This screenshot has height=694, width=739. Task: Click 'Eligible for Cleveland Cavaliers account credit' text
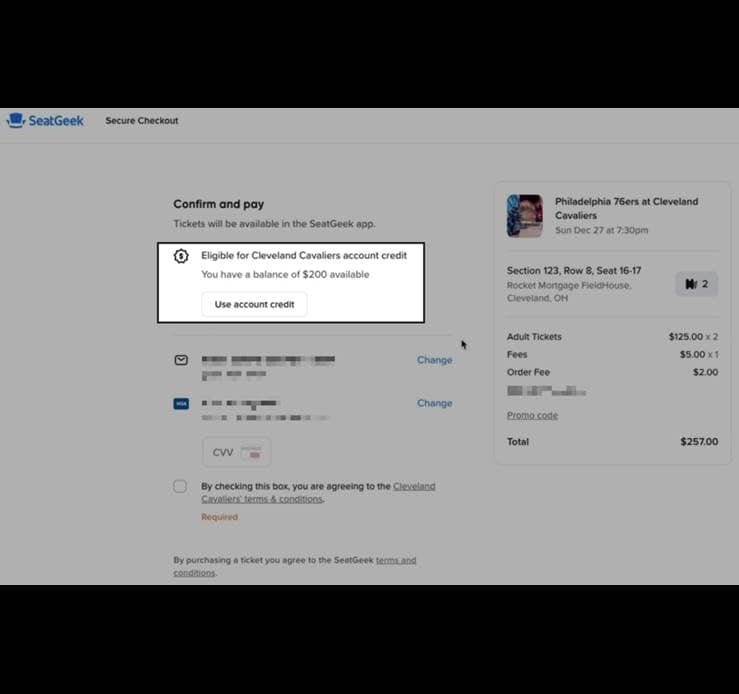tap(304, 255)
